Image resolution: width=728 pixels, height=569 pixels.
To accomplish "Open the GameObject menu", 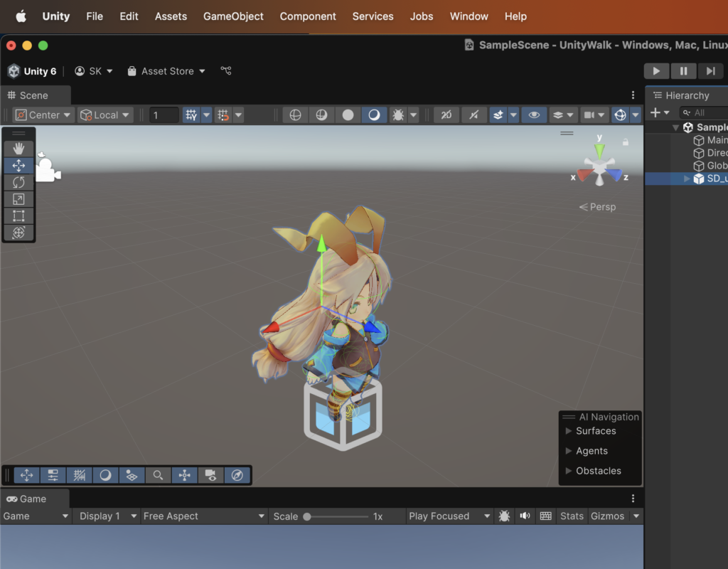I will pos(233,17).
